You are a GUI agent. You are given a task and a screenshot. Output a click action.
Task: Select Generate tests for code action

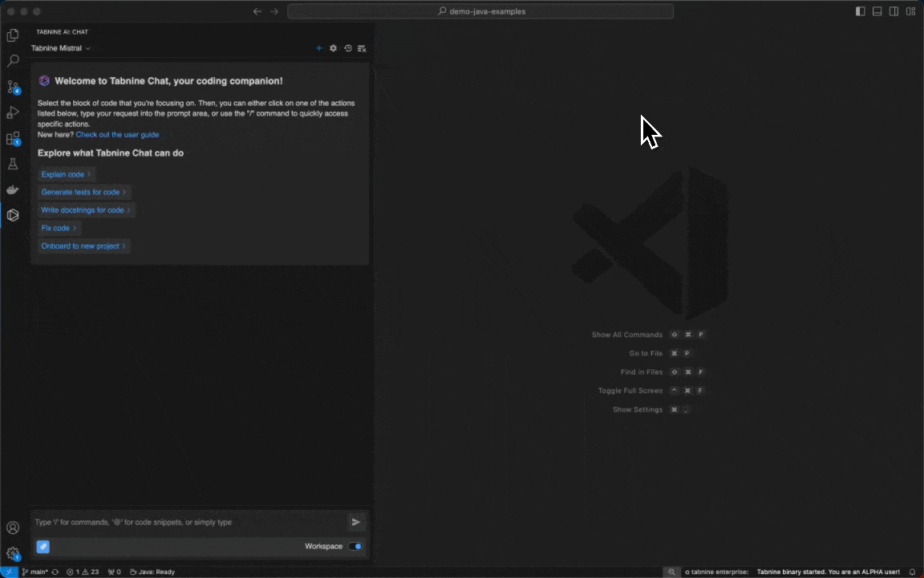point(83,193)
